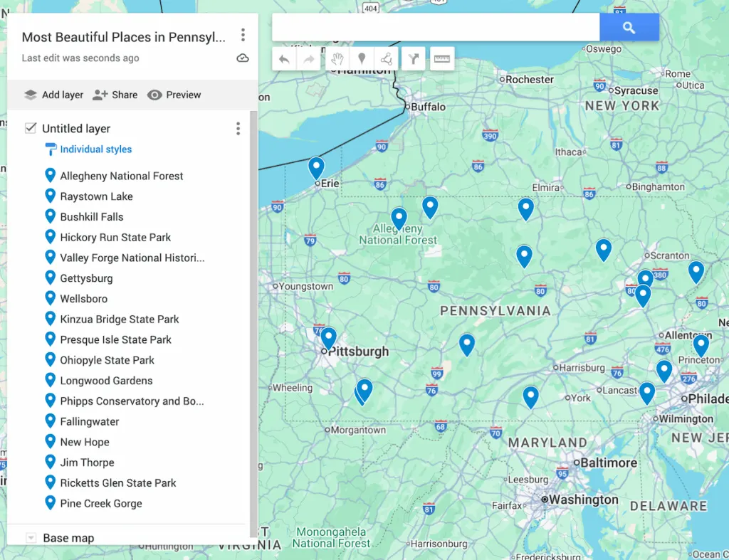Select Phipps Conservatory and Bo... entry
Screen dimensions: 729x560
click(132, 401)
